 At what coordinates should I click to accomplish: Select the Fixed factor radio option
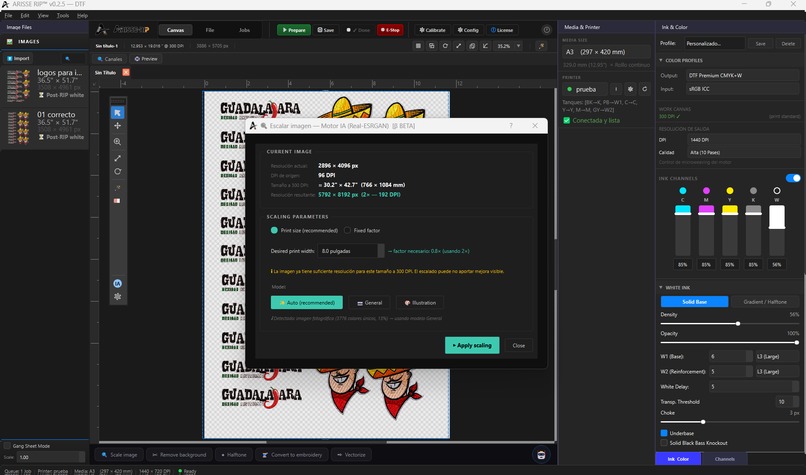(x=347, y=230)
